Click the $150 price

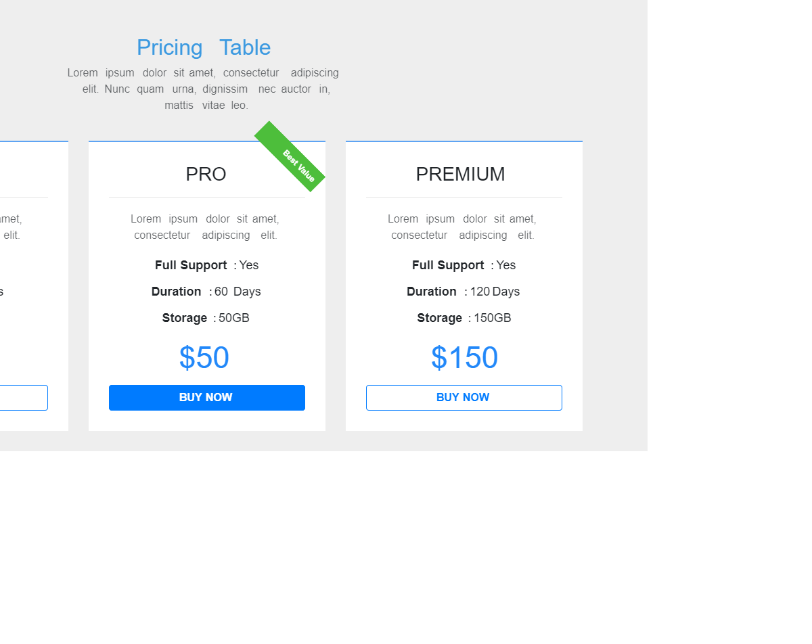(464, 358)
